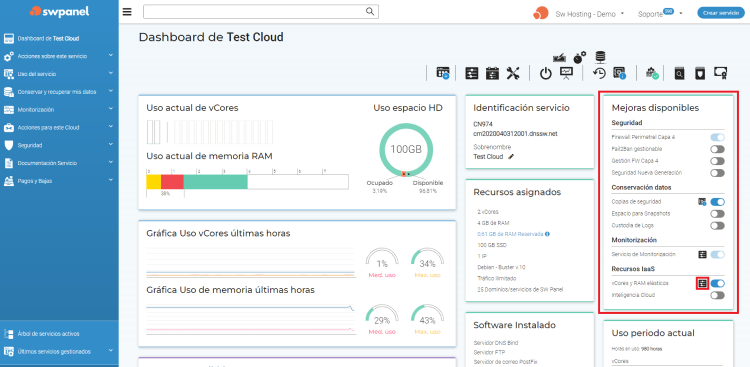Open the book with magnifier icon
Image resolution: width=750 pixels, height=367 pixels.
[680, 73]
